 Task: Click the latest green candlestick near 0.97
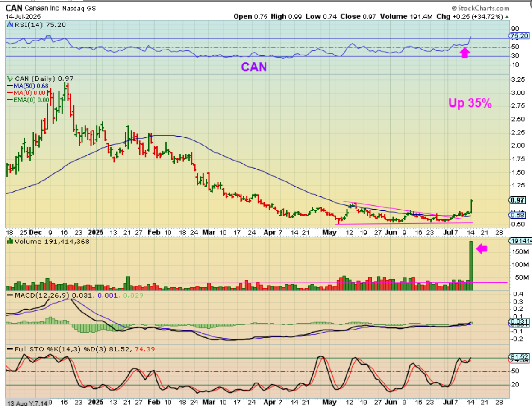click(471, 206)
